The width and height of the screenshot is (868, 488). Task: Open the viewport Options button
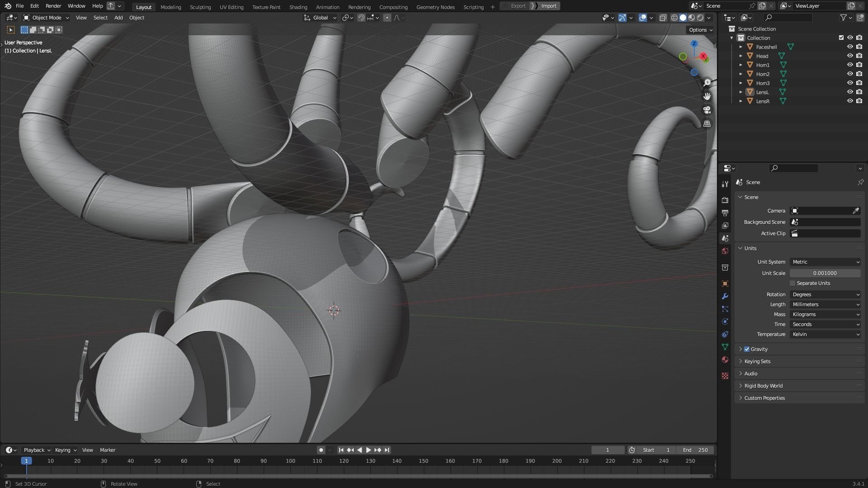click(x=700, y=30)
